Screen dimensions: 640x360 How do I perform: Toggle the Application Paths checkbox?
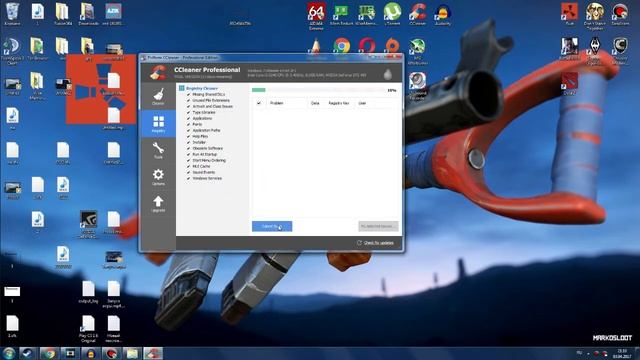(189, 130)
